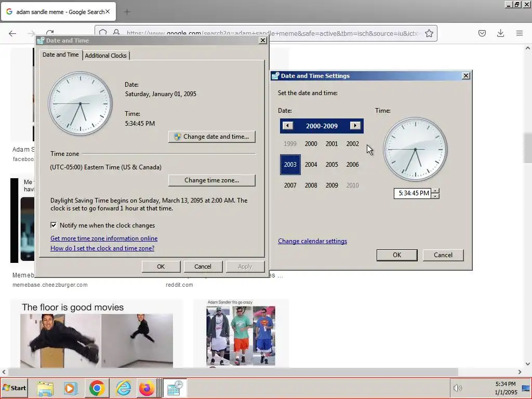
Task: Click Date and Time taskbar item
Action: point(175,388)
